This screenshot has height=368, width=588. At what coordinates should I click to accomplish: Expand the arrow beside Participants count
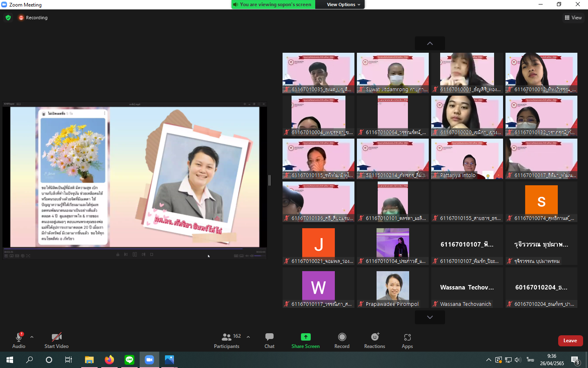point(248,337)
